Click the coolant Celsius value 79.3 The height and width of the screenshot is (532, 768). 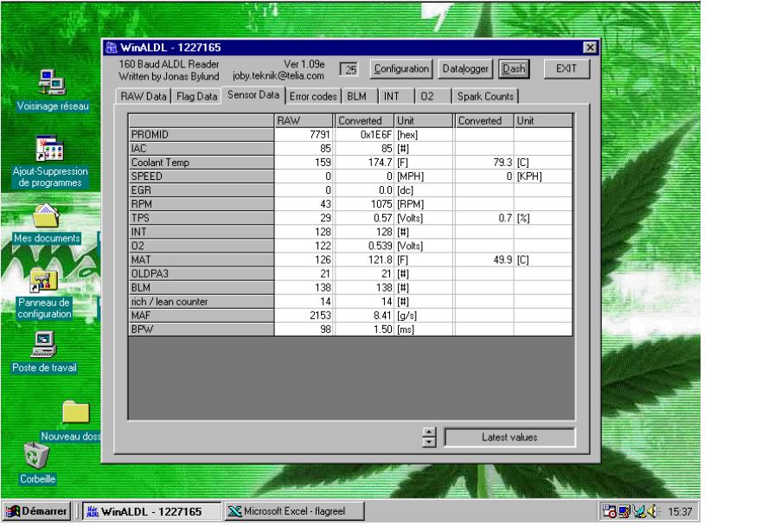coord(484,163)
